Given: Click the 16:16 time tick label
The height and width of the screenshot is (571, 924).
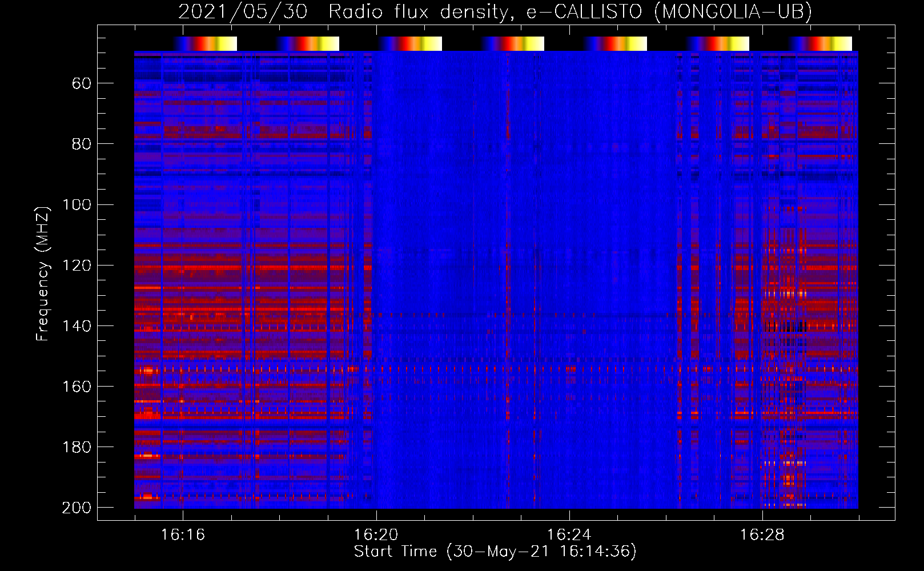Looking at the screenshot, I should [x=183, y=535].
